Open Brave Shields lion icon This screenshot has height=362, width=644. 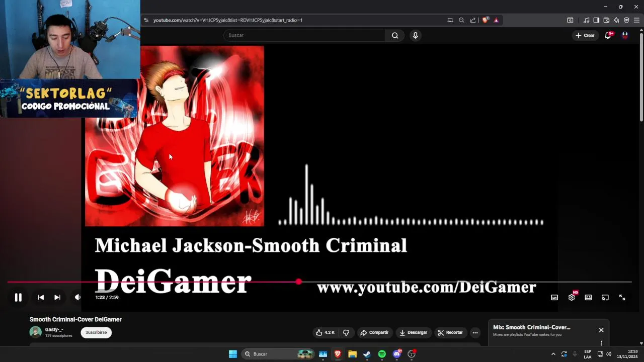485,20
